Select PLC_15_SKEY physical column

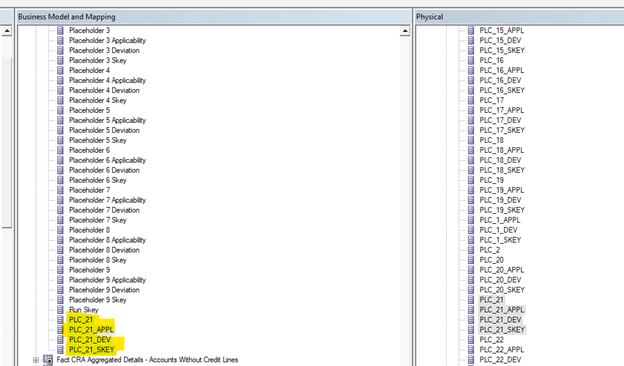pyautogui.click(x=502, y=50)
